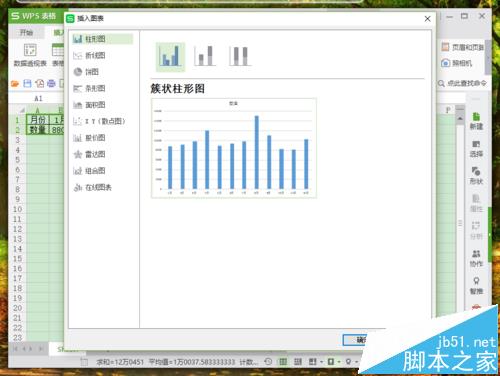Open the 开始 ribbon tab in WPS

tap(26, 32)
